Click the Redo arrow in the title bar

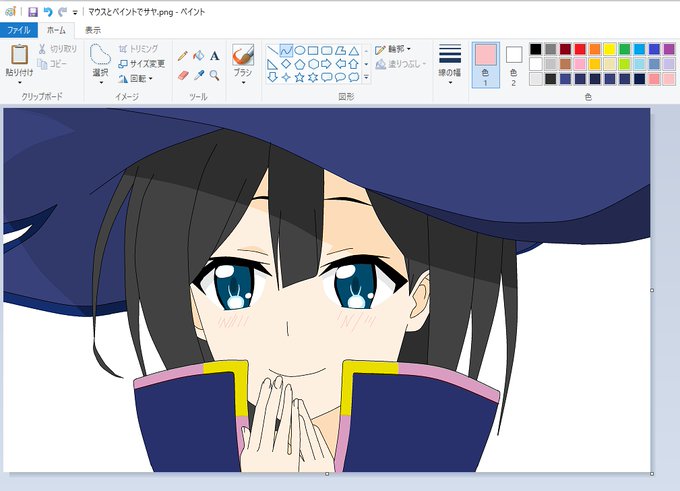point(62,12)
